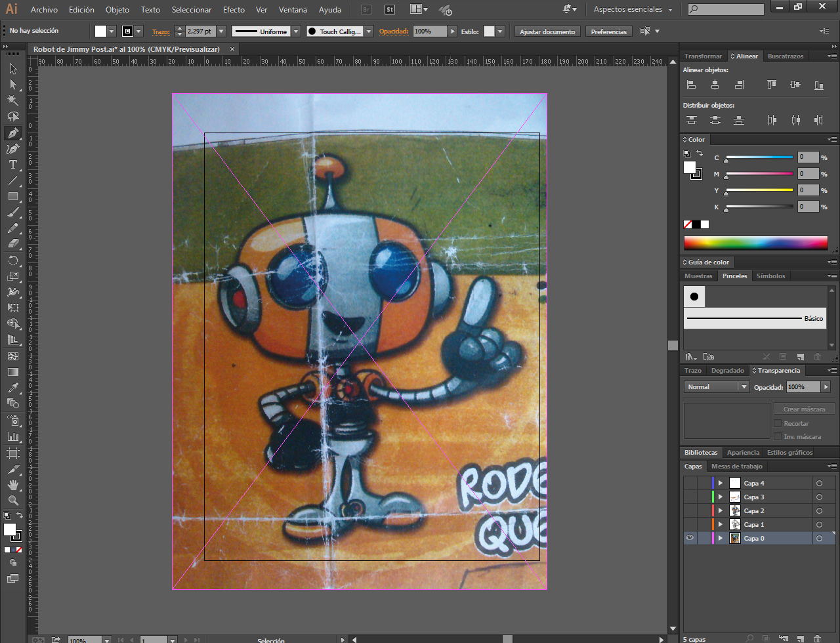Open the Normal blending mode dropdown
The image size is (840, 643).
pyautogui.click(x=716, y=387)
